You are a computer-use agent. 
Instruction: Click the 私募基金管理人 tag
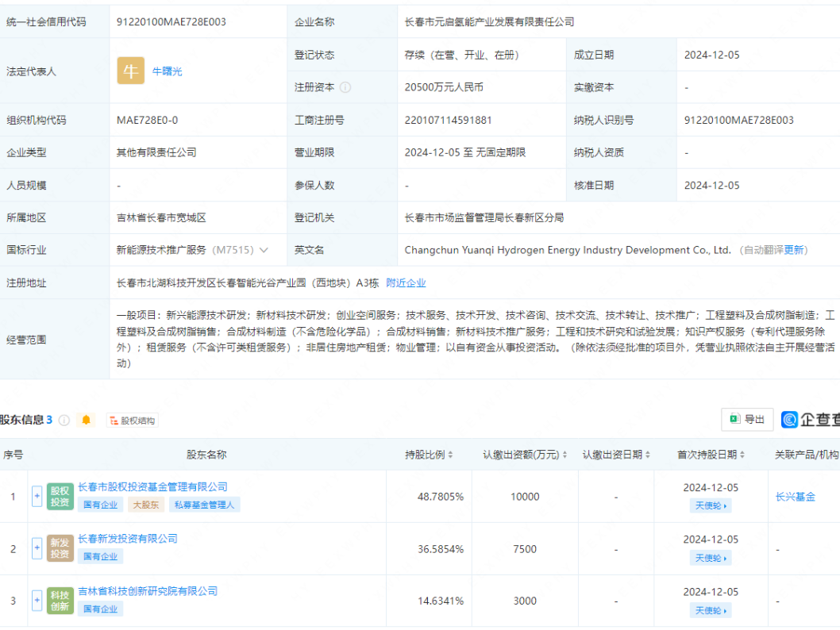coord(204,505)
